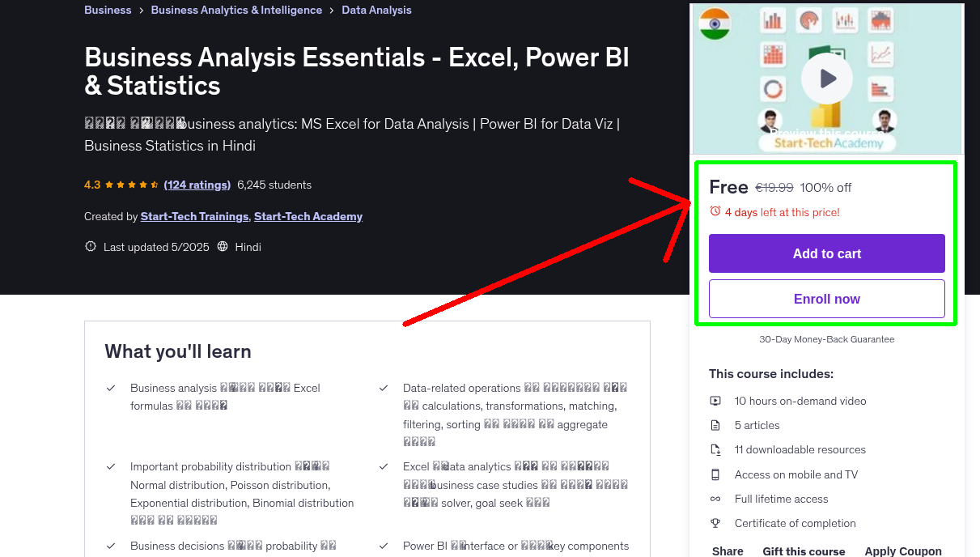Viewport: 980px width, 557px height.
Task: Click the 30-Day Money-Back Guarantee text
Action: tap(827, 339)
